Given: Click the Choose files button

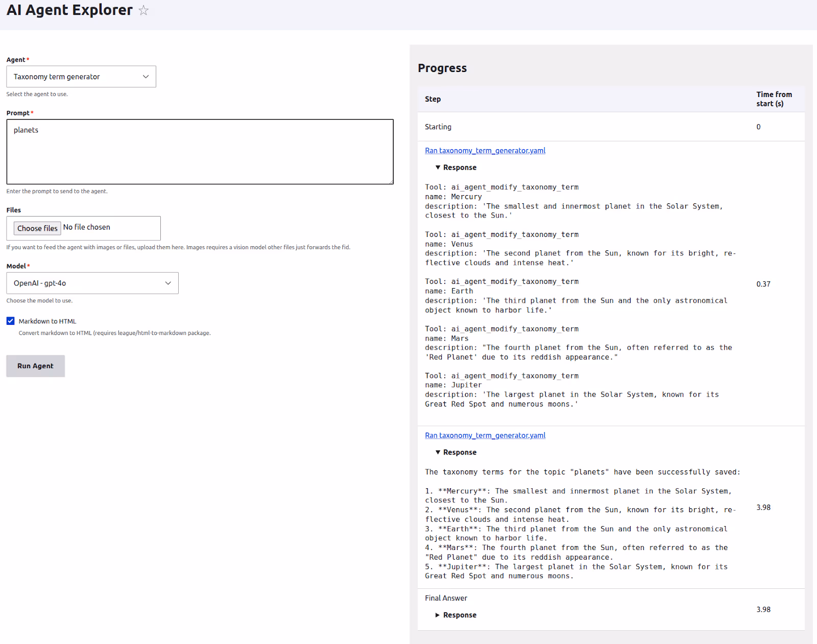Looking at the screenshot, I should click(37, 228).
